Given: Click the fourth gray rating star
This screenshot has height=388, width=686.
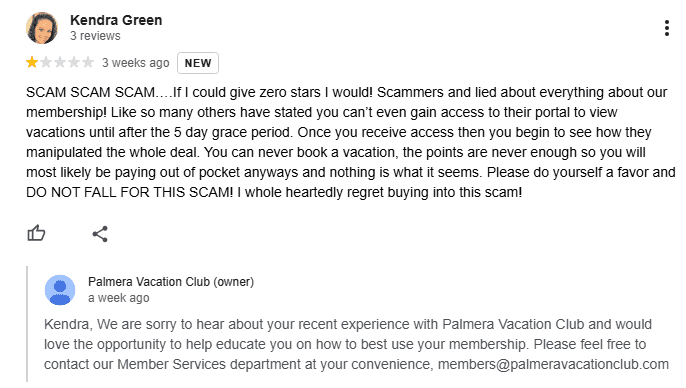Looking at the screenshot, I should click(x=74, y=62).
